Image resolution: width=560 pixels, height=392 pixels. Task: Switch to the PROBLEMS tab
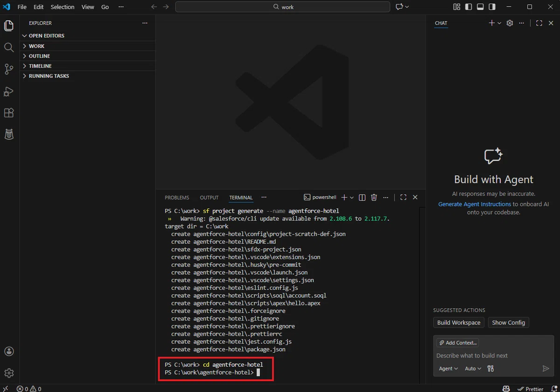[x=177, y=198]
